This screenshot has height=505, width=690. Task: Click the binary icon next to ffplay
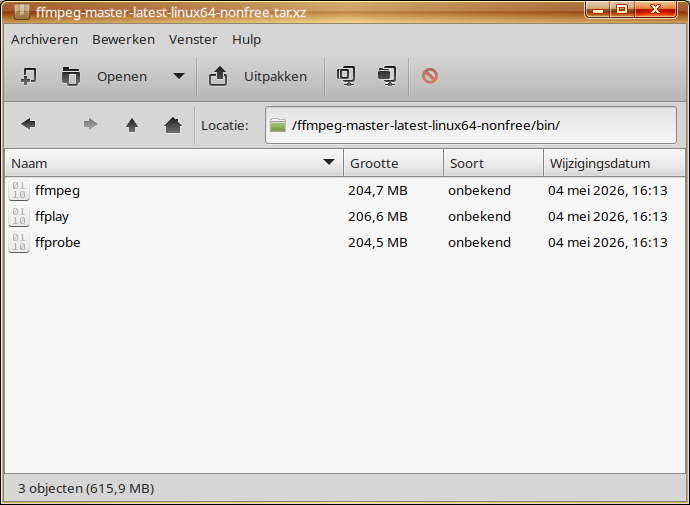(x=19, y=216)
